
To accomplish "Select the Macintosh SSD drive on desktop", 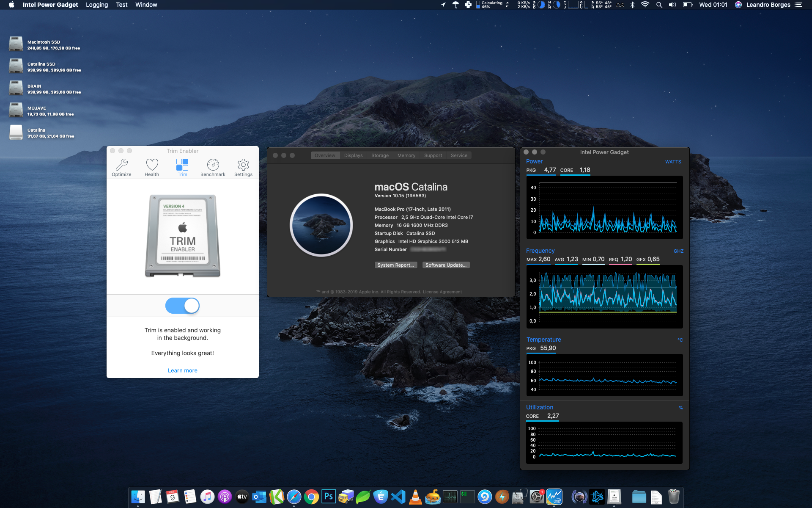I will point(16,44).
